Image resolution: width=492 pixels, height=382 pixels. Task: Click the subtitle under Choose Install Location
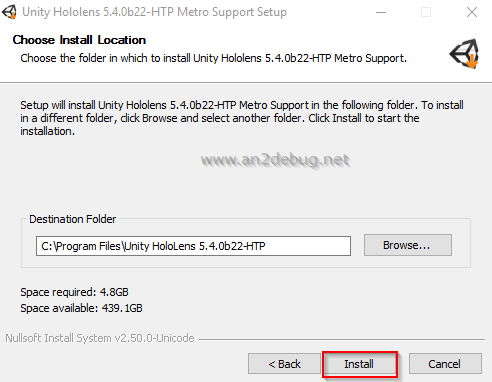[213, 58]
